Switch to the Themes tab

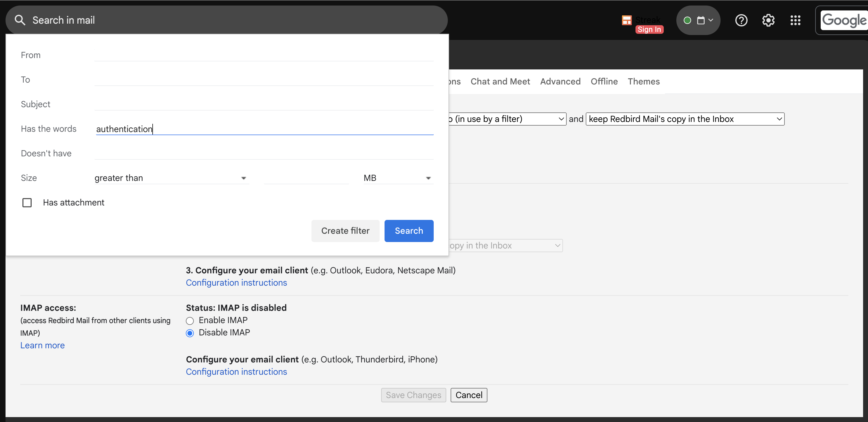pos(643,82)
